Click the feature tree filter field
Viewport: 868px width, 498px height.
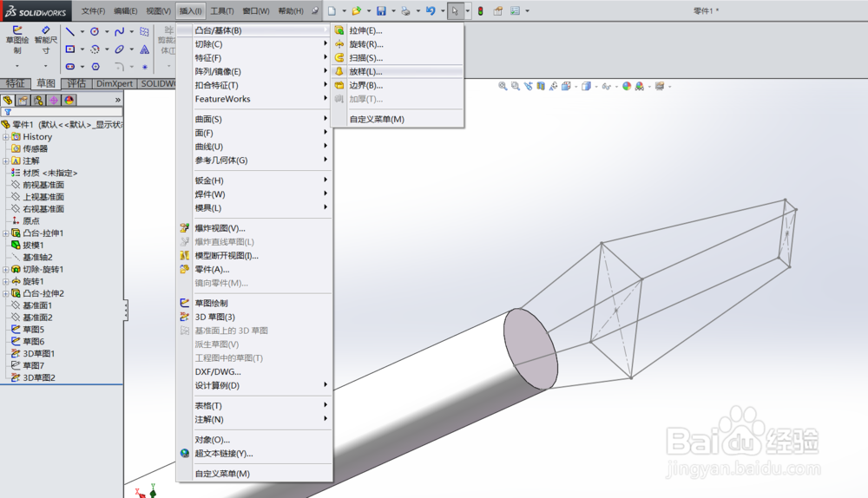click(62, 112)
